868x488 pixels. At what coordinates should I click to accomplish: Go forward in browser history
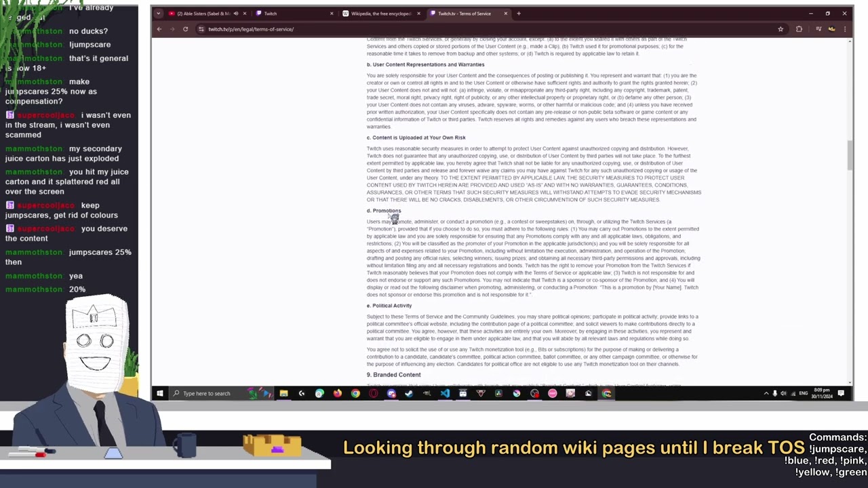coord(172,29)
